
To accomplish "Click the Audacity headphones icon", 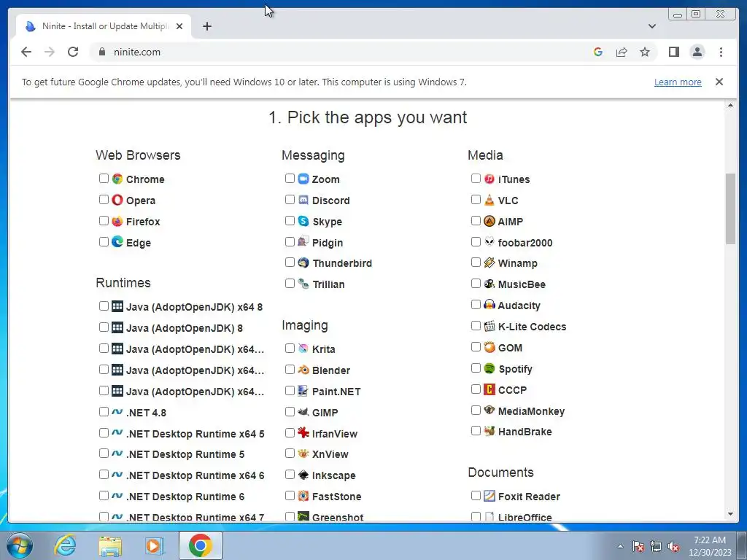I will [489, 305].
